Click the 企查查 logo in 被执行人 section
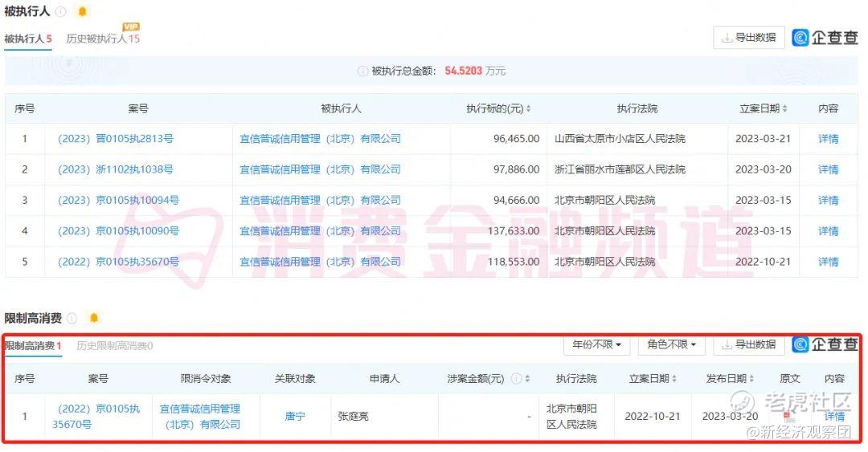 [x=825, y=38]
